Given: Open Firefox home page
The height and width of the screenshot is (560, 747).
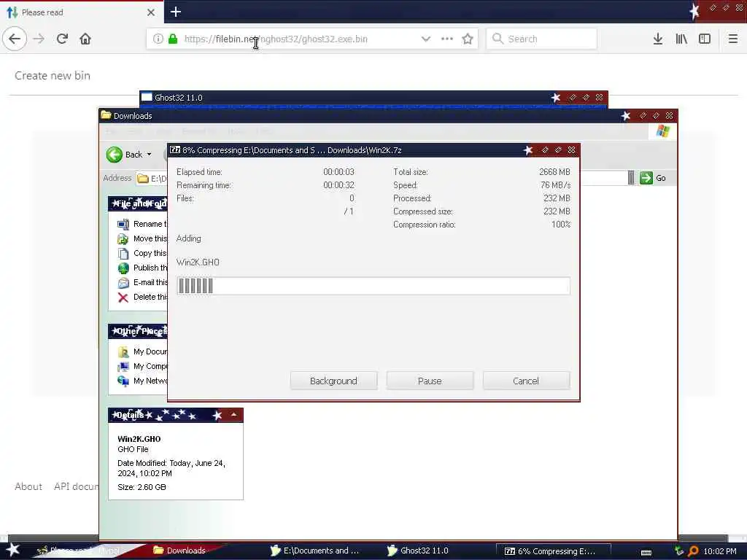Looking at the screenshot, I should (x=85, y=39).
